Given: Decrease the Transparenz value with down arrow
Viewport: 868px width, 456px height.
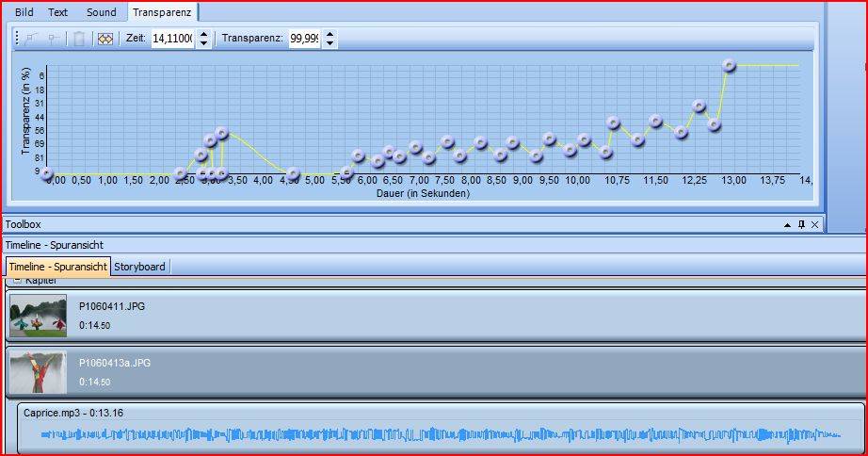Looking at the screenshot, I should click(330, 43).
